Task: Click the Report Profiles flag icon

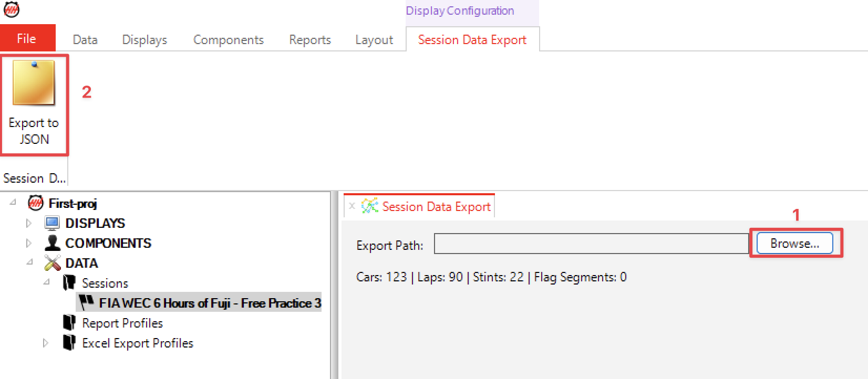Action: click(x=69, y=323)
